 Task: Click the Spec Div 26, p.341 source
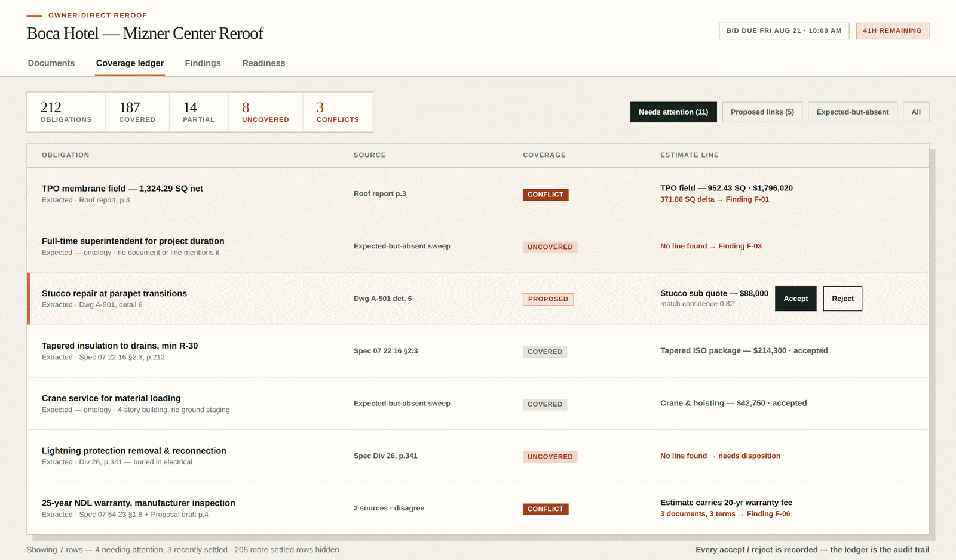(x=385, y=456)
